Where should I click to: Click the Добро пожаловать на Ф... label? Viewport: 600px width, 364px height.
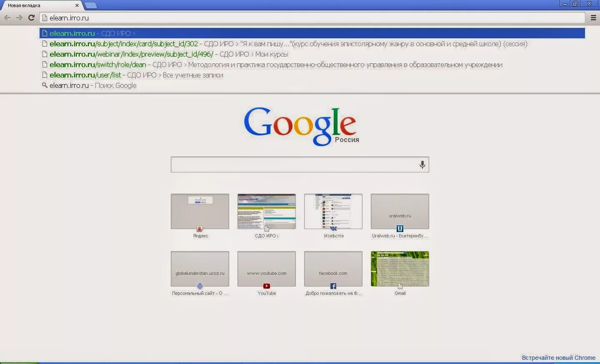click(333, 293)
